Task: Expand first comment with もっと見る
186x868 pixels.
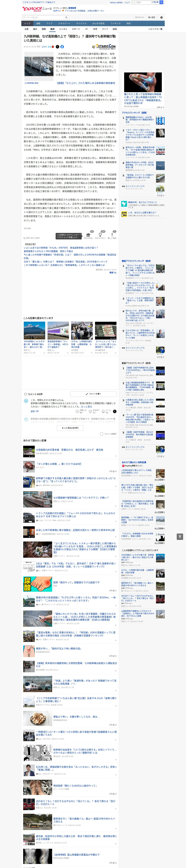Action: [x=86, y=407]
